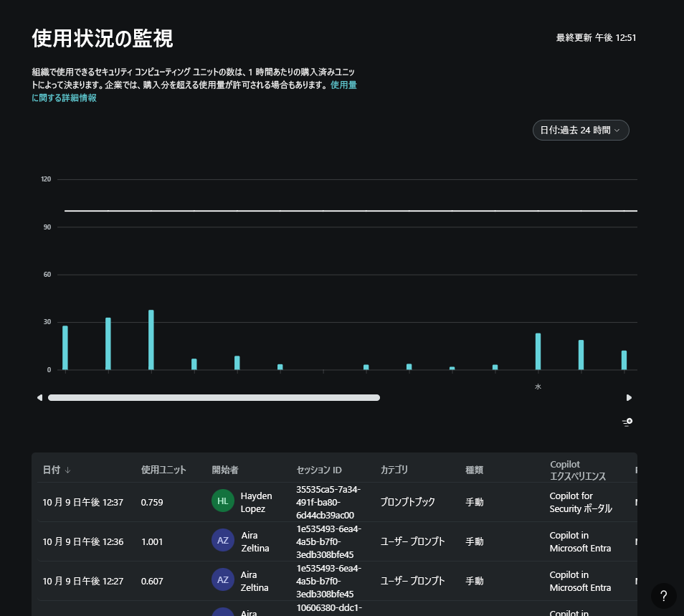The height and width of the screenshot is (616, 684).
Task: Click the Aira avatar in the bottom row
Action: click(x=223, y=612)
